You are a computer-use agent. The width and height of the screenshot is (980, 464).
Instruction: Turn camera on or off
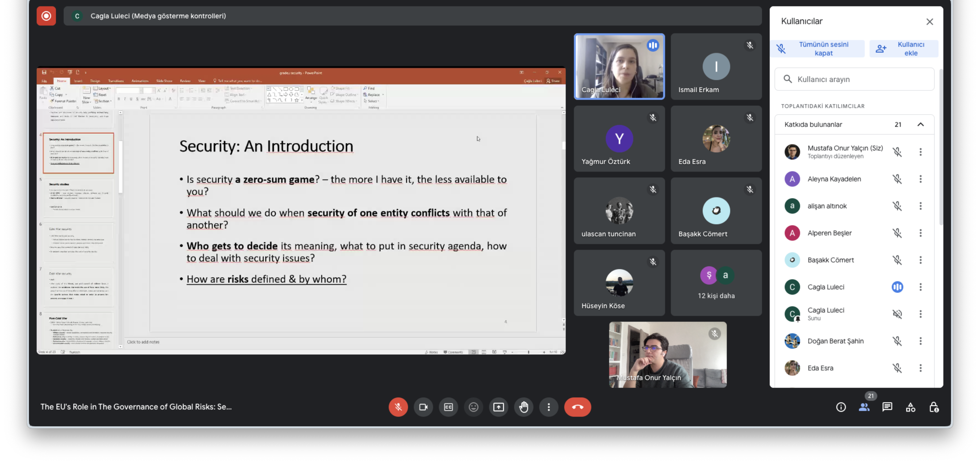click(x=423, y=407)
